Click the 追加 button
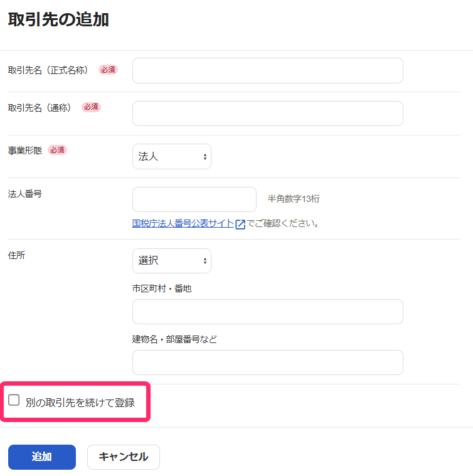This screenshot has height=476, width=473. click(x=42, y=457)
